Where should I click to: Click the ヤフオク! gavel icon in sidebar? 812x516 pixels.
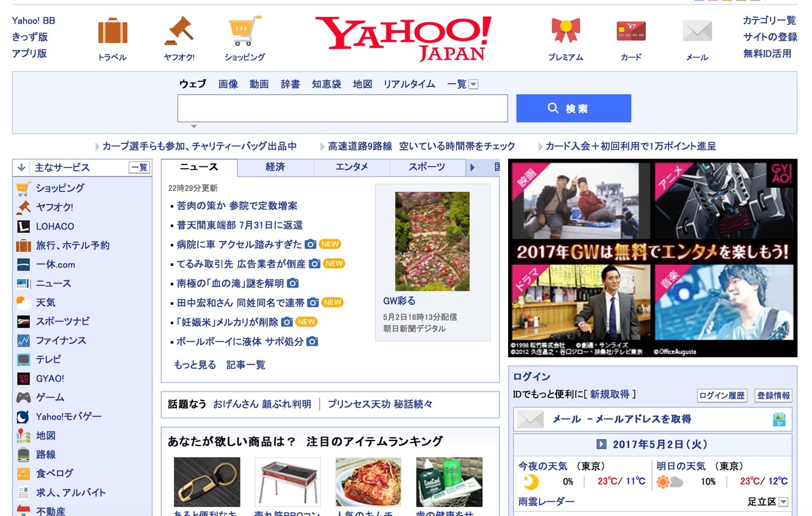(23, 207)
